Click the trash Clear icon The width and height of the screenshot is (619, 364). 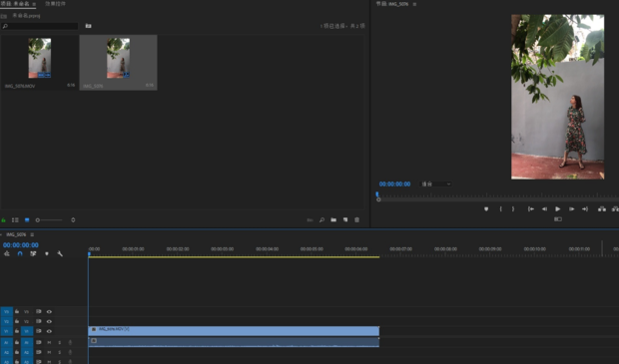click(356, 220)
